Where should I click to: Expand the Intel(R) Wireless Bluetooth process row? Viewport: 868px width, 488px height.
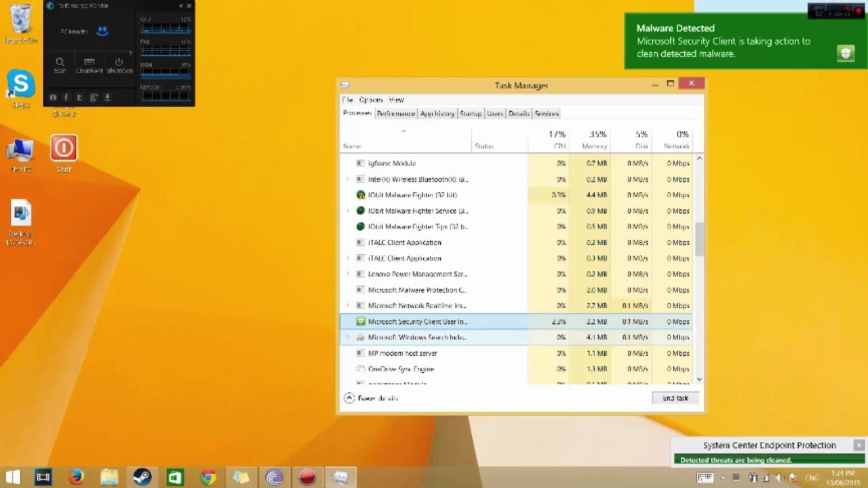(x=348, y=180)
